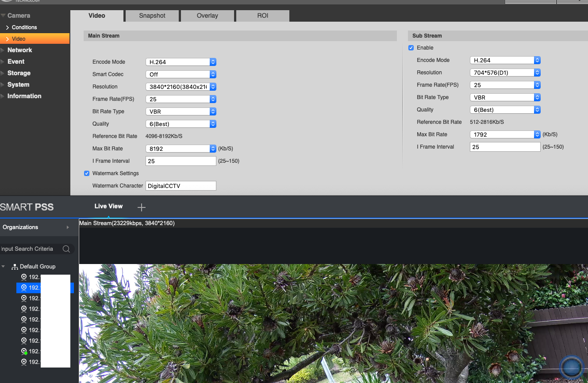This screenshot has width=588, height=383.
Task: Click the SMART PSS logo
Action: [x=27, y=207]
